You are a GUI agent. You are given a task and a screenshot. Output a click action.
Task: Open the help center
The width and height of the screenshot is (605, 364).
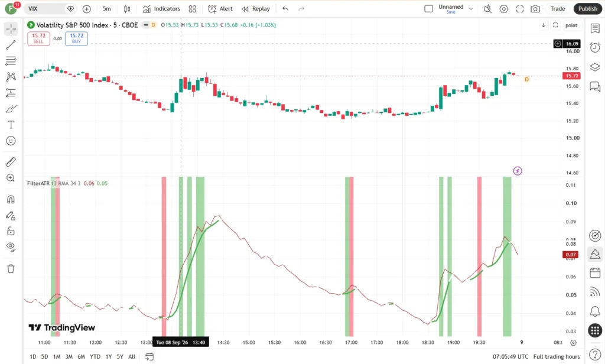coord(595,354)
